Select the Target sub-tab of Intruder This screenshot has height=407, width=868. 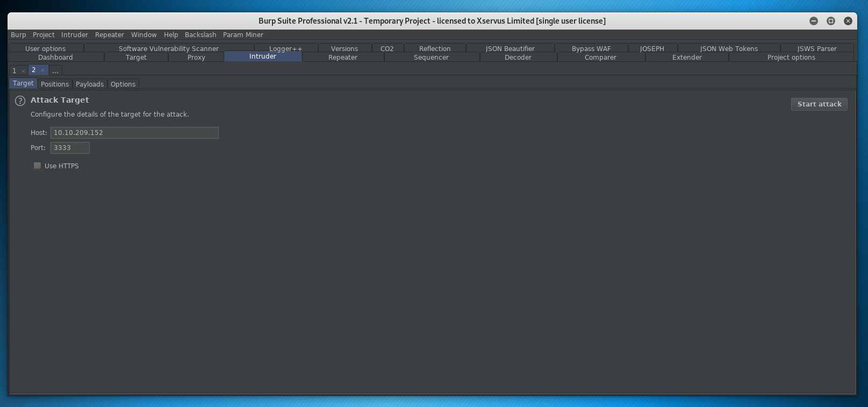(x=23, y=83)
